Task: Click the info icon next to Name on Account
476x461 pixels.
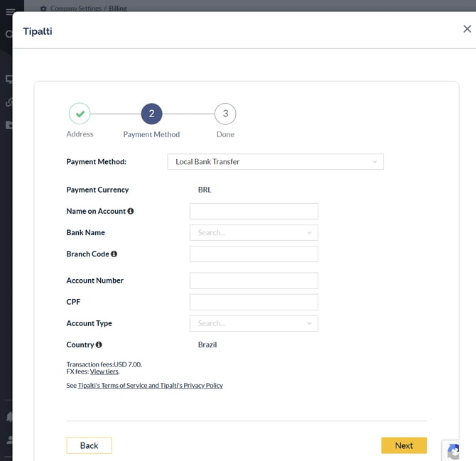Action: coord(131,211)
